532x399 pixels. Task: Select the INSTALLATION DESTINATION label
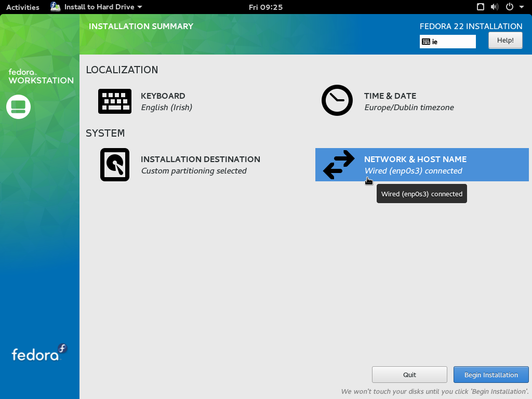201,159
